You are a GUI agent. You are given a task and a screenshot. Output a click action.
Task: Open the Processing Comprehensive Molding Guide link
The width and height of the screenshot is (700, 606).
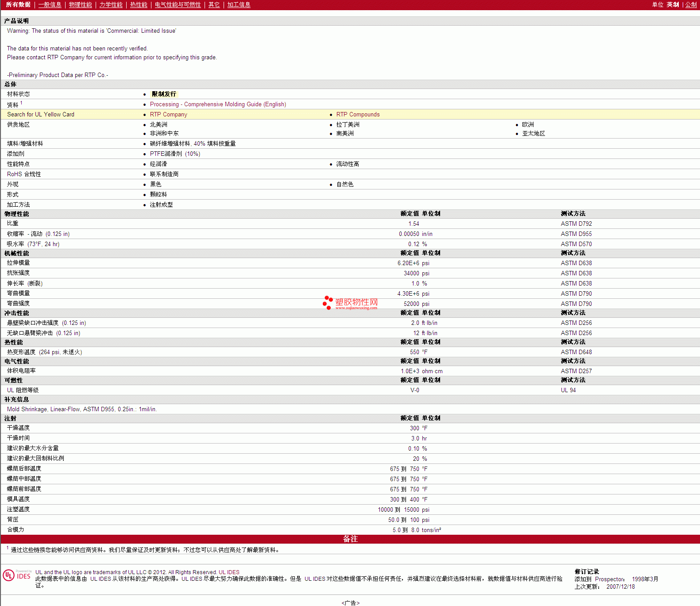[218, 104]
